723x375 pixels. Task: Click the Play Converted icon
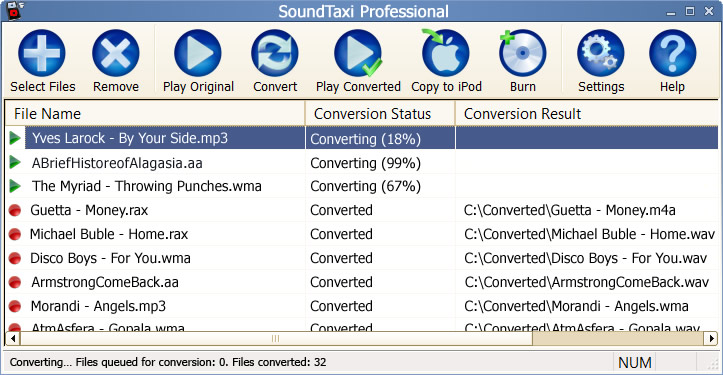358,53
